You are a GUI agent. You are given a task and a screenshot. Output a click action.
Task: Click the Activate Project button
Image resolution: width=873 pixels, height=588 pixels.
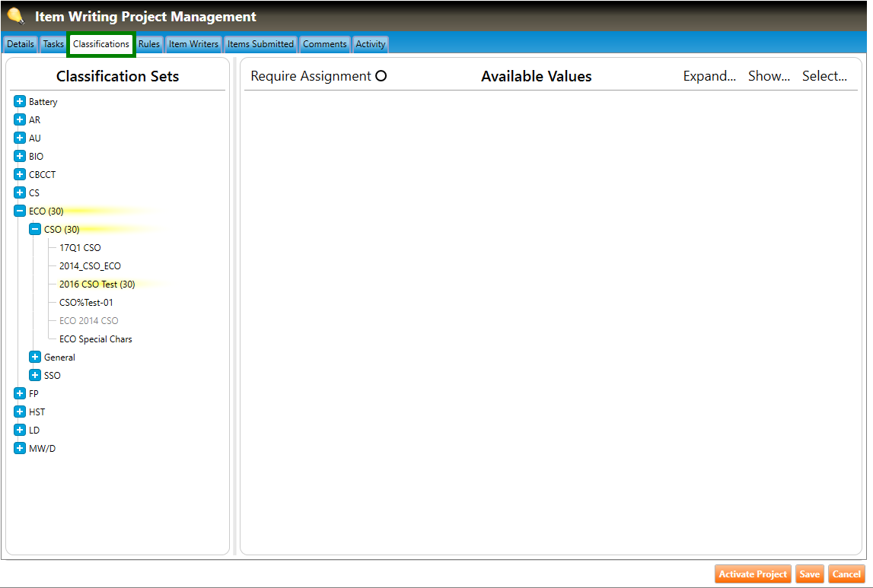[753, 574]
